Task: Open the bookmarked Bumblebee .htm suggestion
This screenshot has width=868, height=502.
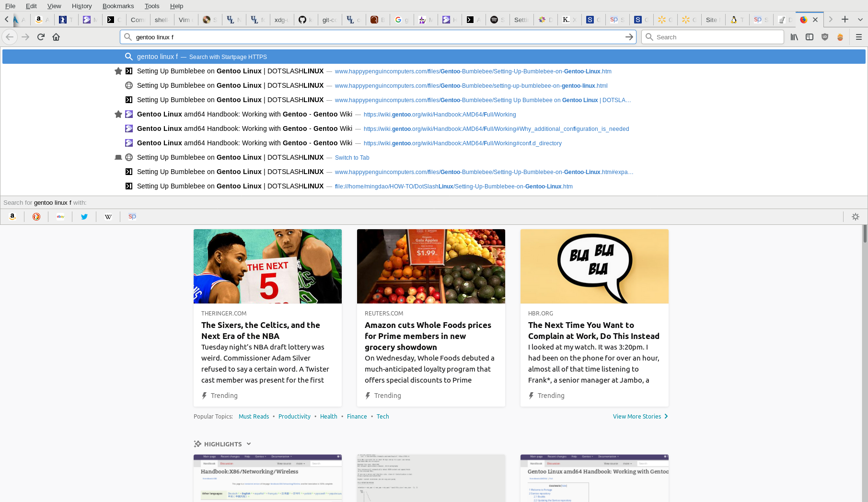Action: 434,71
